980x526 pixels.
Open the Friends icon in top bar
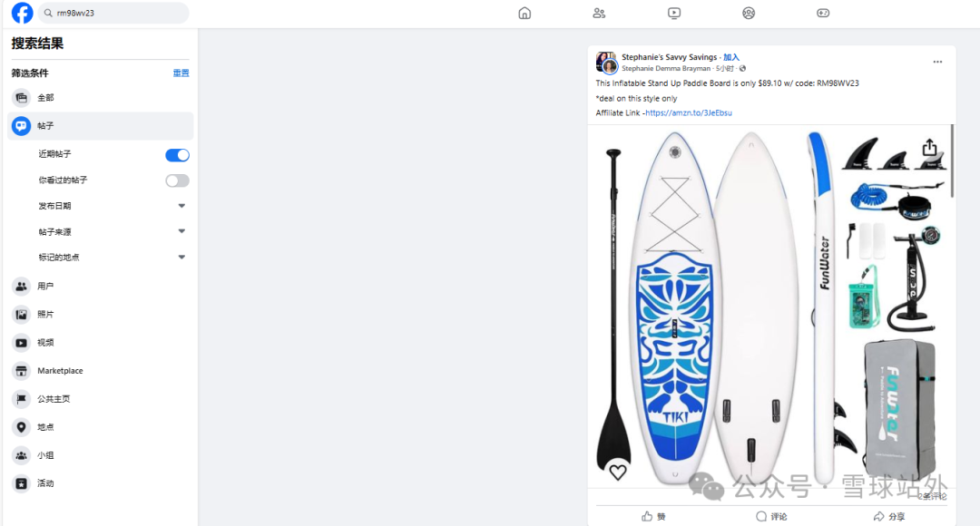click(x=599, y=13)
